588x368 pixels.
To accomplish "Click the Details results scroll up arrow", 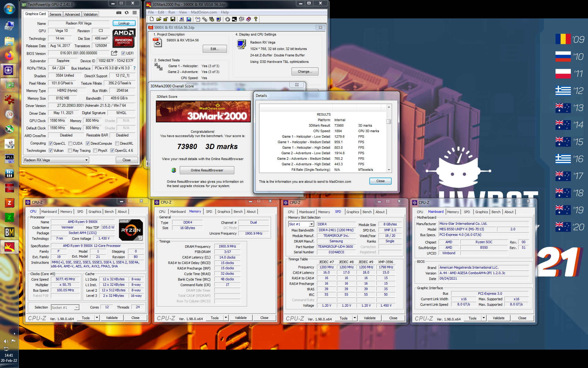I will (x=389, y=107).
